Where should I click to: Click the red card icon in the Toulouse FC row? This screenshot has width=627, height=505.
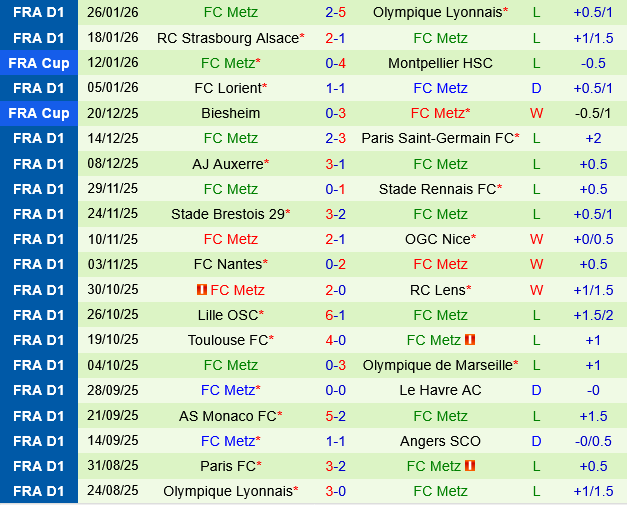tap(470, 340)
